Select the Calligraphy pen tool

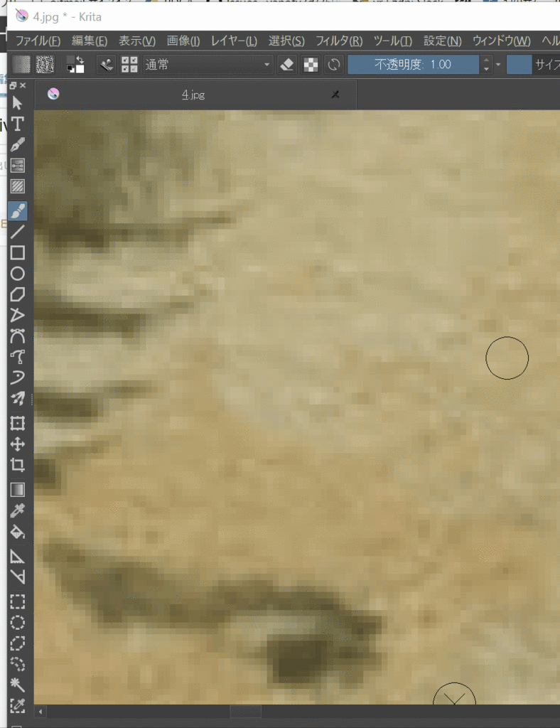point(18,145)
